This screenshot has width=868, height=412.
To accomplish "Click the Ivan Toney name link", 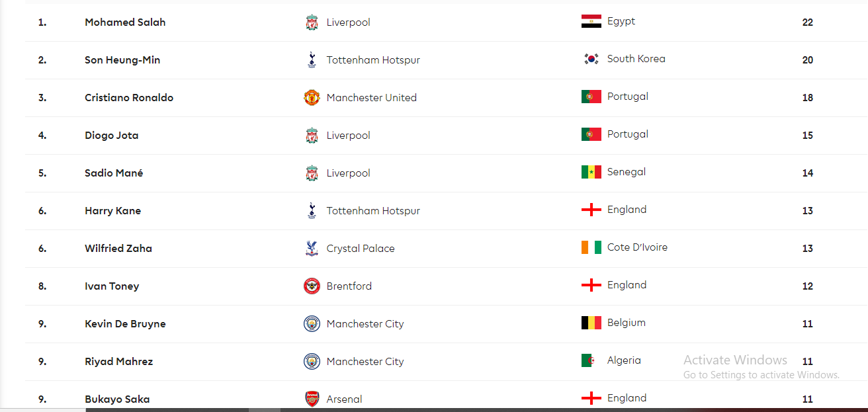I will (112, 286).
